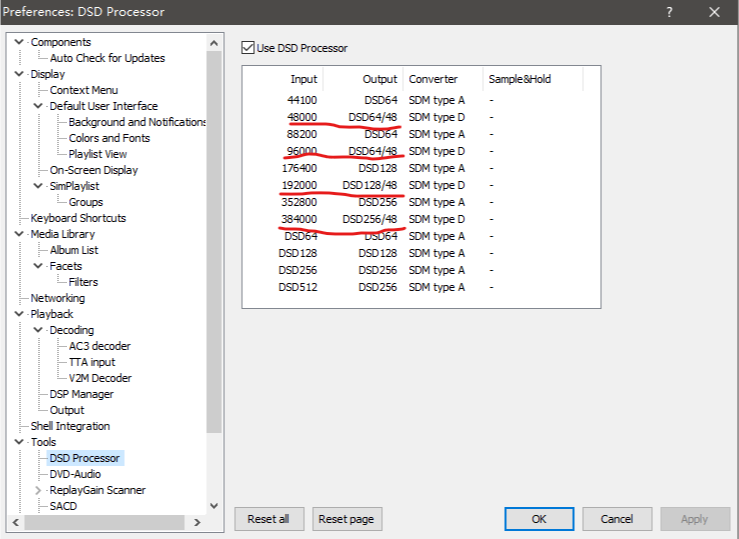Go to the Colors and Fonts page
The width and height of the screenshot is (739, 539).
point(109,138)
